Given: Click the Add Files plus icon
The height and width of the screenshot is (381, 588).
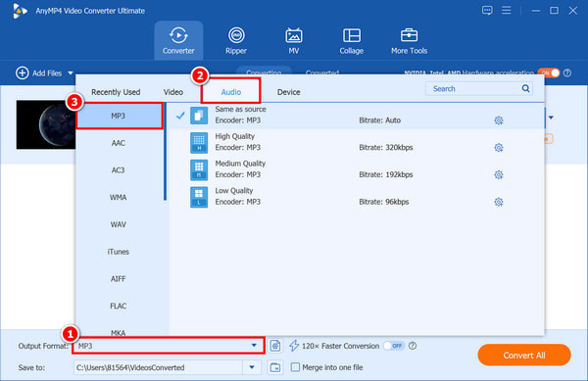Looking at the screenshot, I should 23,73.
